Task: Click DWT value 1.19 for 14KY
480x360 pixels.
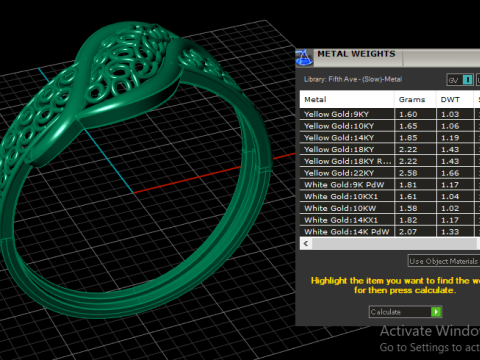Action: click(450, 138)
